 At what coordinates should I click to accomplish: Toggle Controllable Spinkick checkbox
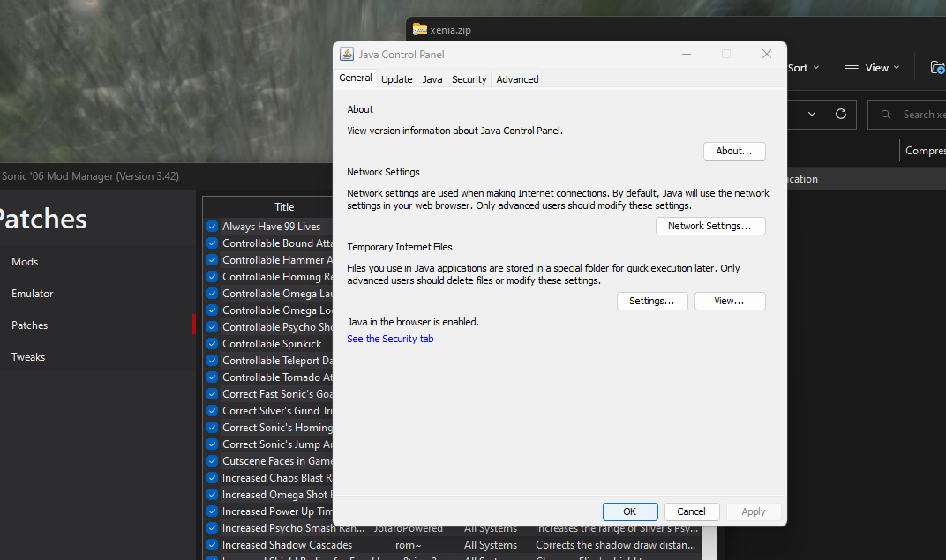click(x=213, y=344)
